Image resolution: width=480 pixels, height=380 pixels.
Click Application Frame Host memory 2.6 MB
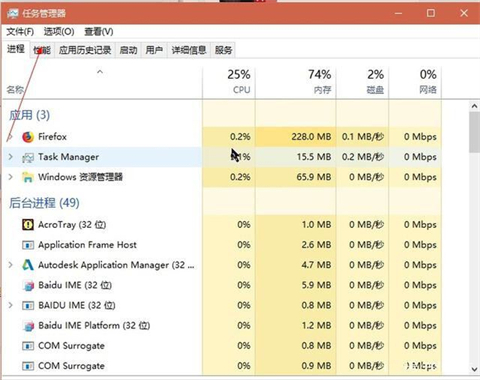(x=317, y=245)
